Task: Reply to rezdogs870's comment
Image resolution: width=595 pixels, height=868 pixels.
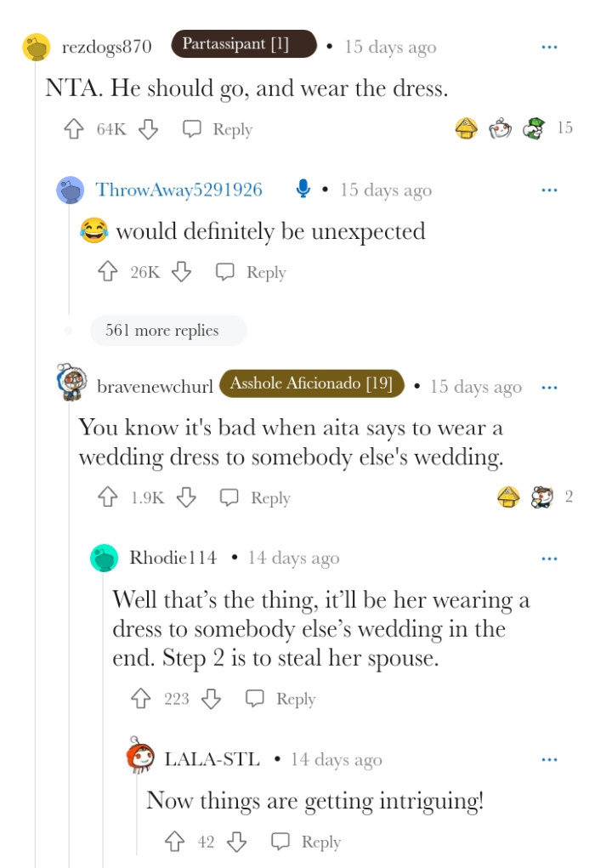Action: point(218,129)
